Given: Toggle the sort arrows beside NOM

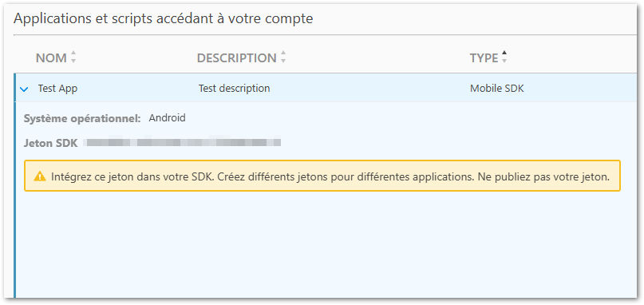Looking at the screenshot, I should (x=73, y=57).
